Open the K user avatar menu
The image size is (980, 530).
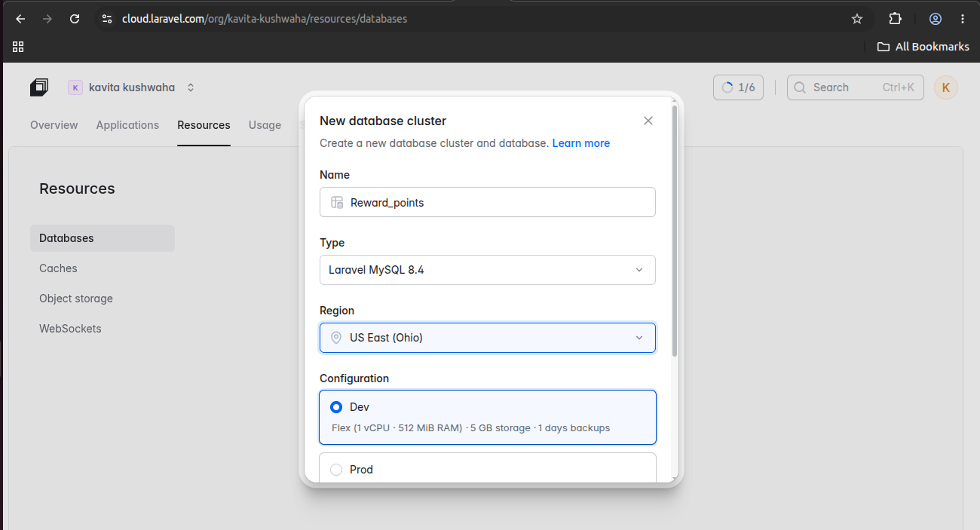click(946, 87)
